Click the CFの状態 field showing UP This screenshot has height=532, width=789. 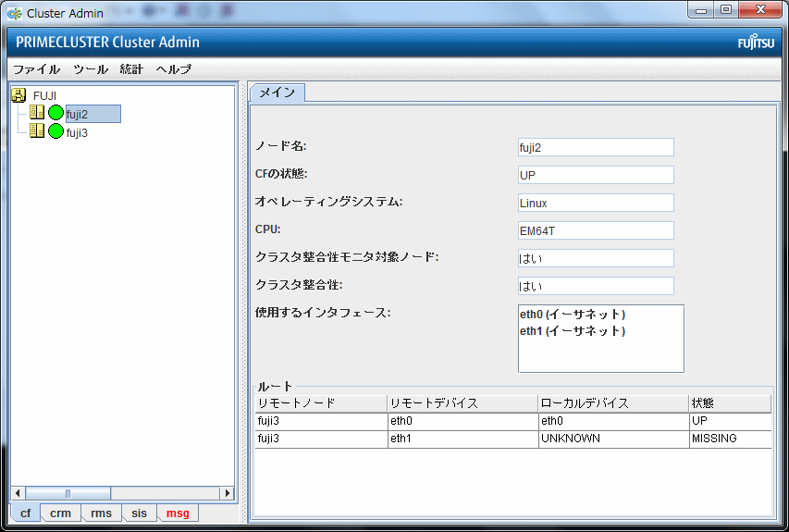[596, 175]
